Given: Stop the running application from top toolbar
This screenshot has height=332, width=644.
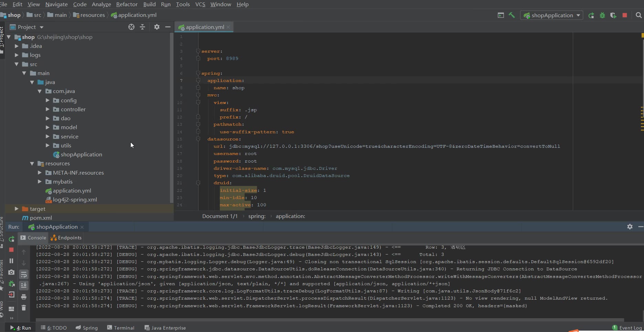Looking at the screenshot, I should pyautogui.click(x=625, y=15).
